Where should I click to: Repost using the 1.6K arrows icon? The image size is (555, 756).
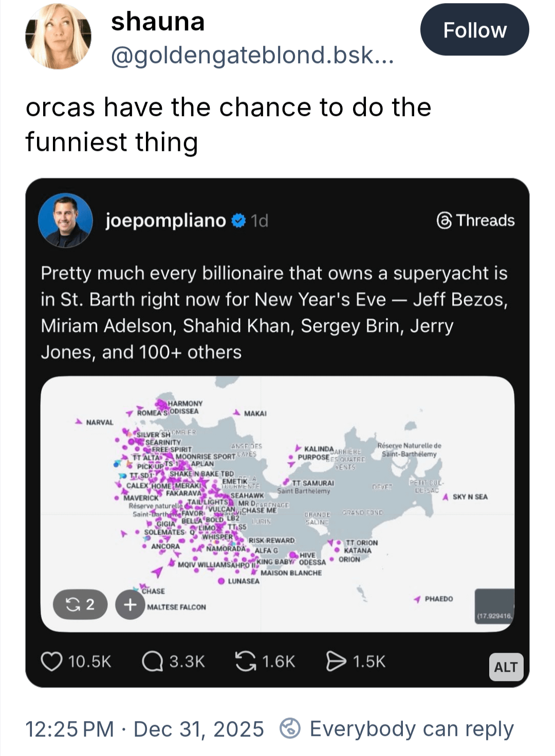tap(245, 661)
